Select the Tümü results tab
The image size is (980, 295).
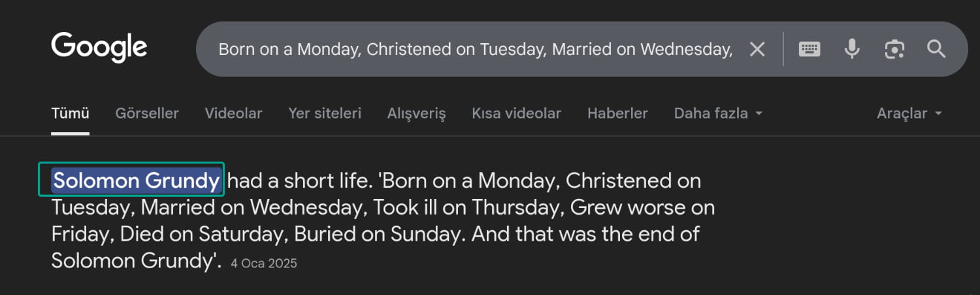(70, 113)
